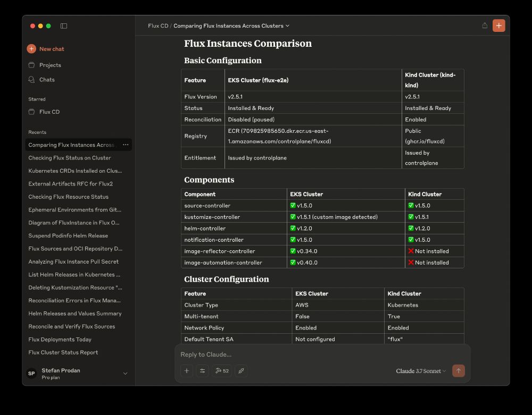Open chat Deleting Kustomization Resource
Image resolution: width=532 pixels, height=415 pixels.
[x=76, y=287]
